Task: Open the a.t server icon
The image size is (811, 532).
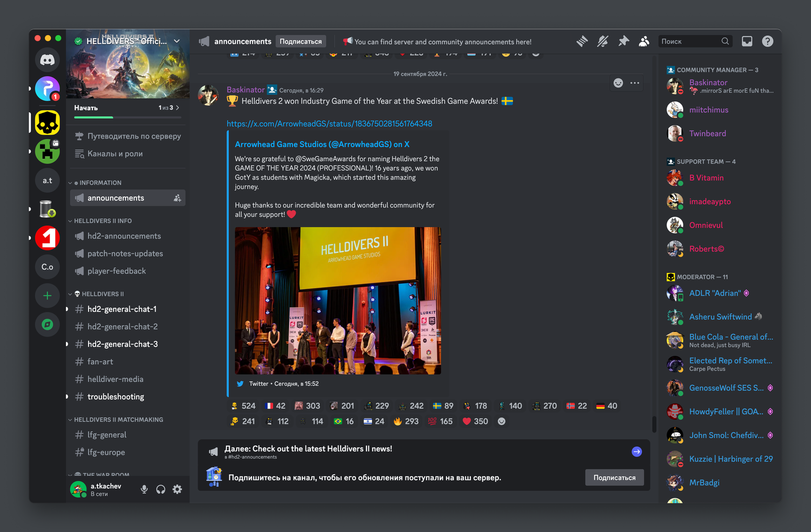Action: point(48,181)
